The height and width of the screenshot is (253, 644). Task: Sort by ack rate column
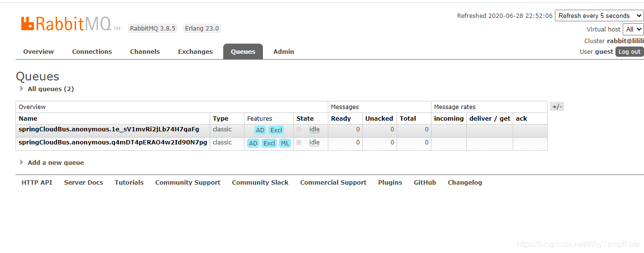(x=521, y=119)
